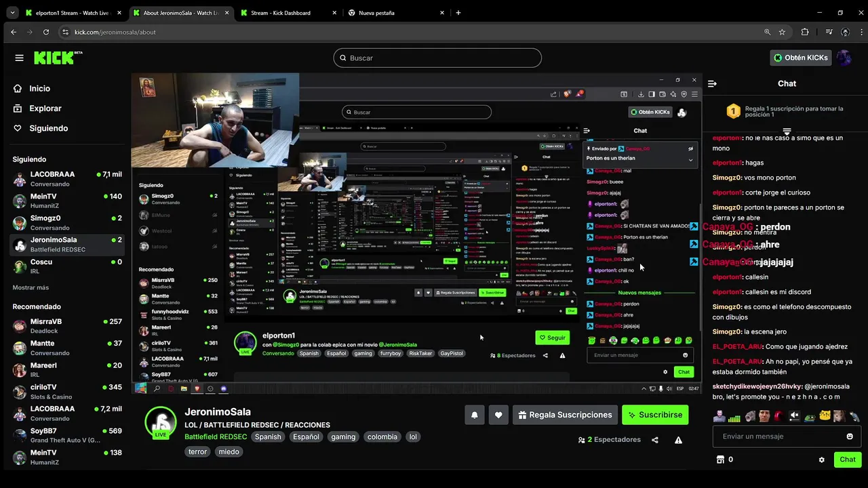Reload the page in Chrome
This screenshot has width=868, height=488.
point(46,32)
